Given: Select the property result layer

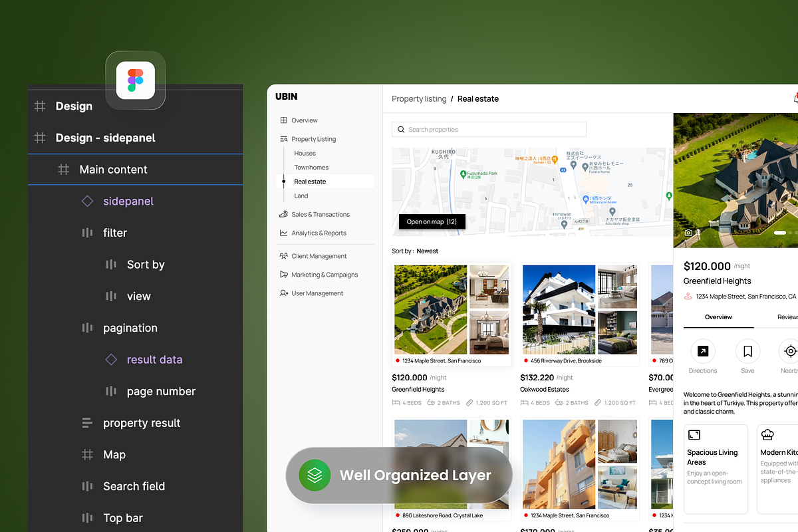Looking at the screenshot, I should point(142,423).
